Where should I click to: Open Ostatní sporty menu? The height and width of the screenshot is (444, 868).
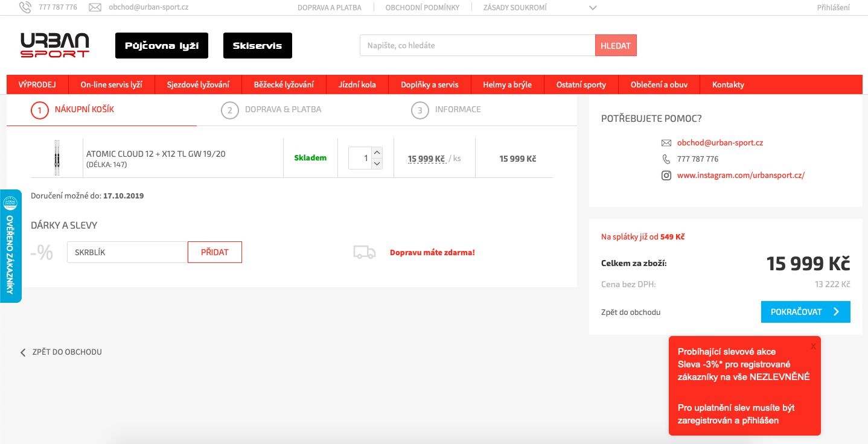(581, 84)
